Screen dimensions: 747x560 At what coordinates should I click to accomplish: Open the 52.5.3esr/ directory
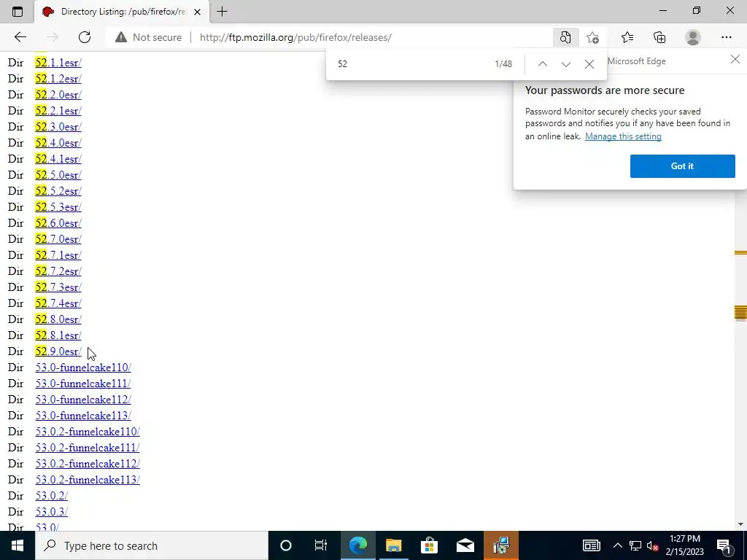(58, 206)
